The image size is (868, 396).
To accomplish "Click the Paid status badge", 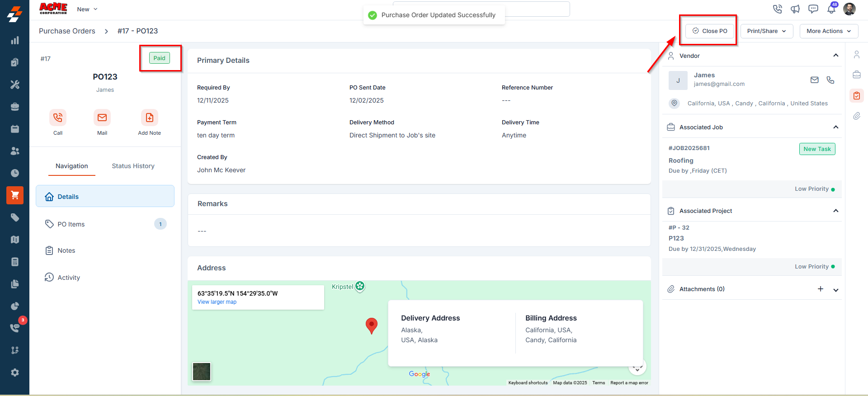I will coord(160,58).
